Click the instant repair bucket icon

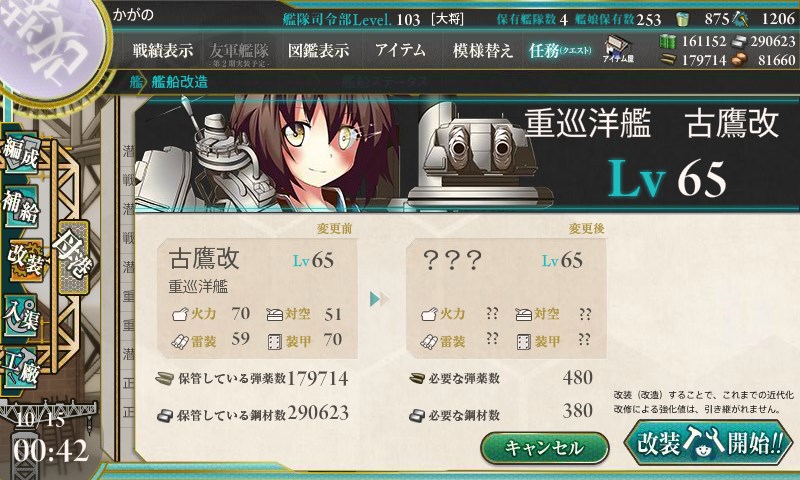682,19
